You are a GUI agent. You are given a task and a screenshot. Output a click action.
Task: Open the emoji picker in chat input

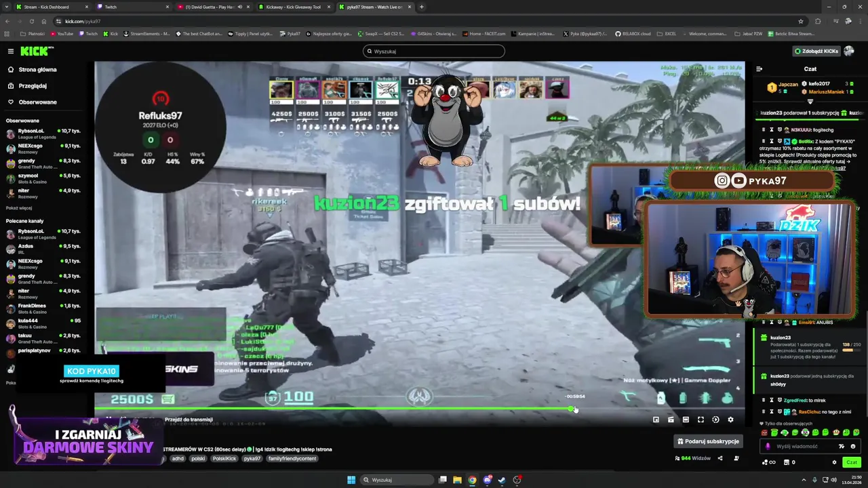tap(853, 447)
